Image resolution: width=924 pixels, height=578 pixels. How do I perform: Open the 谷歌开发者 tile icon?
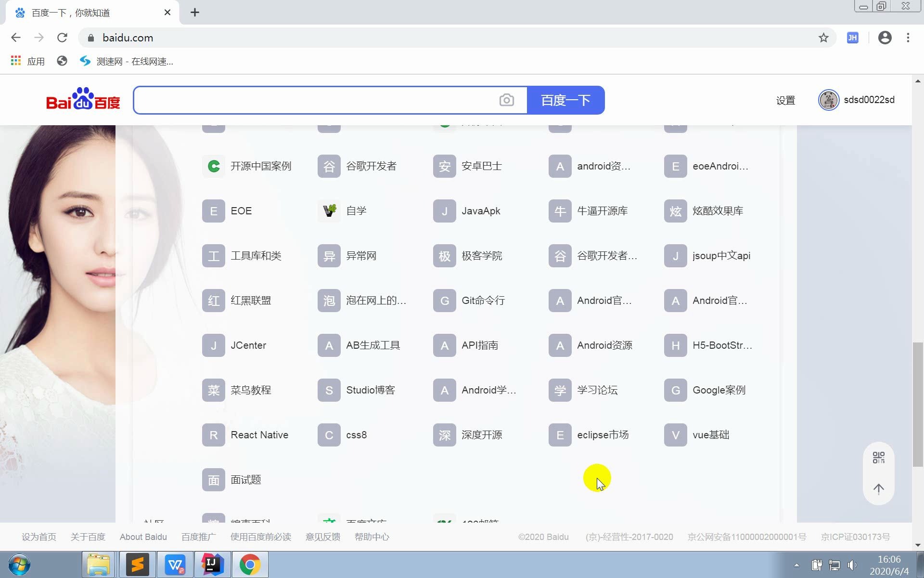click(x=329, y=166)
